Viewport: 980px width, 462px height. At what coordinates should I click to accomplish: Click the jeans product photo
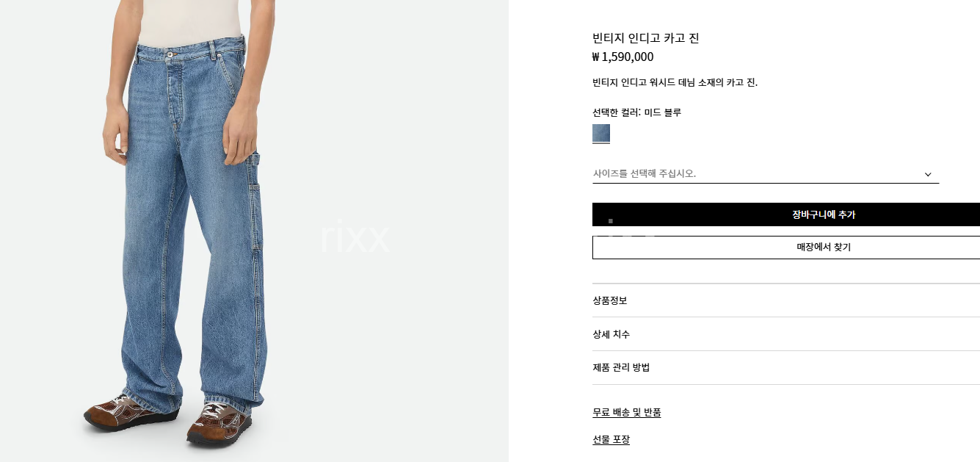254,231
